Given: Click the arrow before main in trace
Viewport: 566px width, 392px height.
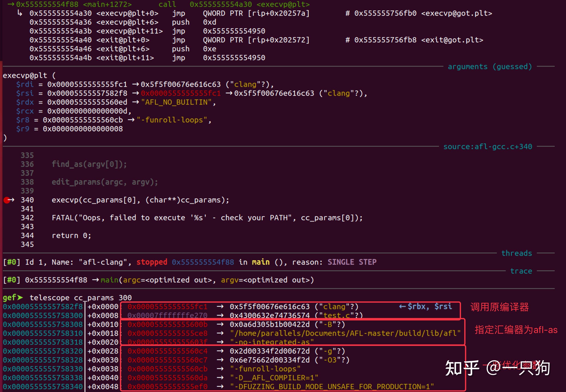Looking at the screenshot, I should coord(95,280).
